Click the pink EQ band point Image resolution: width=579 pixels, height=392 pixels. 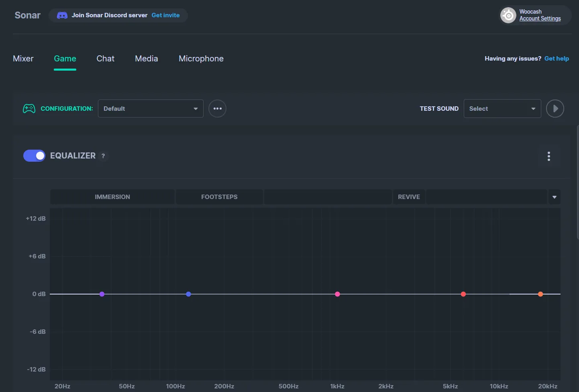[x=337, y=294]
